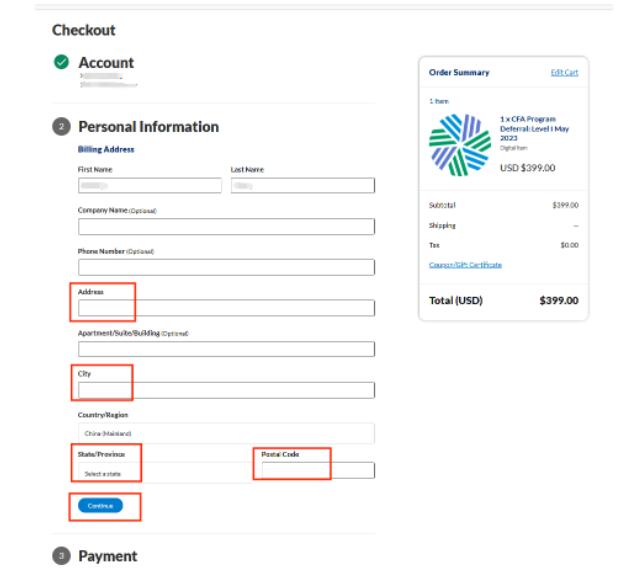Expand the Payment section heading

point(107,556)
